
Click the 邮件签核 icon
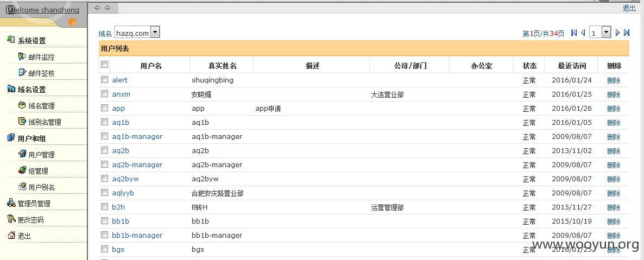click(x=22, y=73)
